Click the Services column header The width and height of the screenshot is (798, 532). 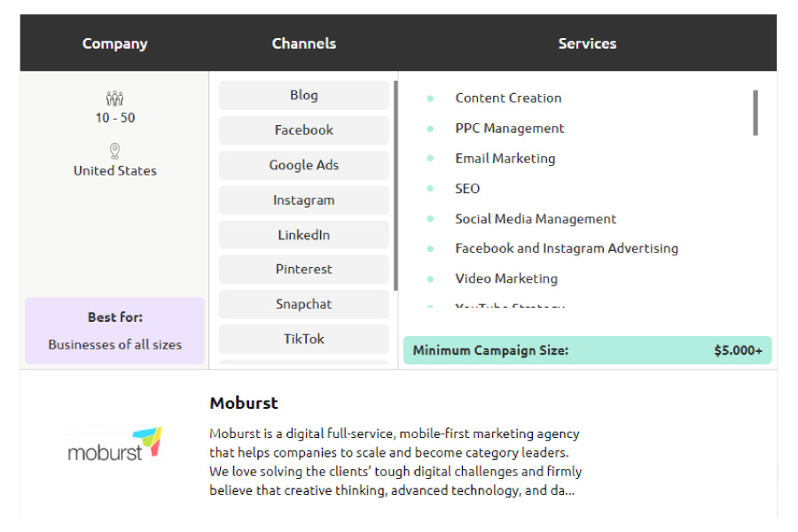587,43
